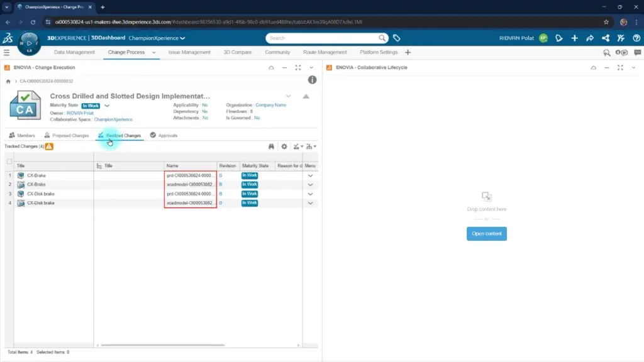Viewport: 644px width, 362px height.
Task: Click the RIDVAN Polat user avatar
Action: click(x=543, y=38)
